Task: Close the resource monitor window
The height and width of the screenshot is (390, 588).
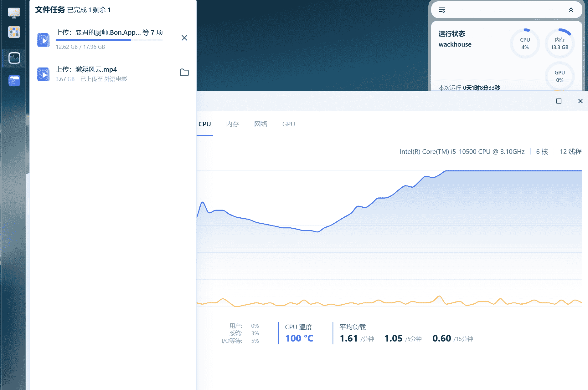Action: (580, 101)
